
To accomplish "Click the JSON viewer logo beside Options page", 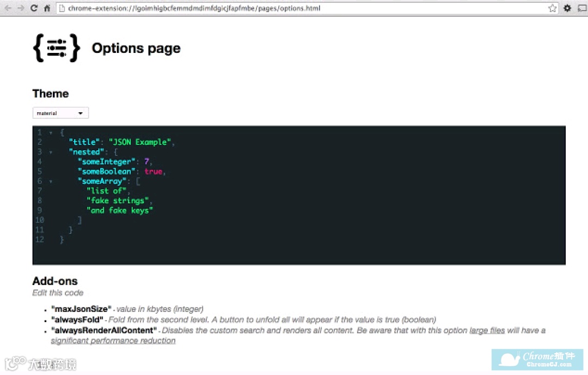I will 56,48.
